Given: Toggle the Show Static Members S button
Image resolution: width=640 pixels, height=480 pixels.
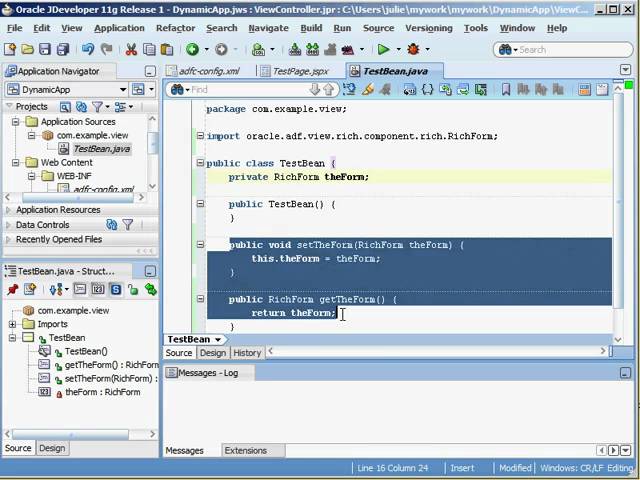Looking at the screenshot, I should coord(116,289).
